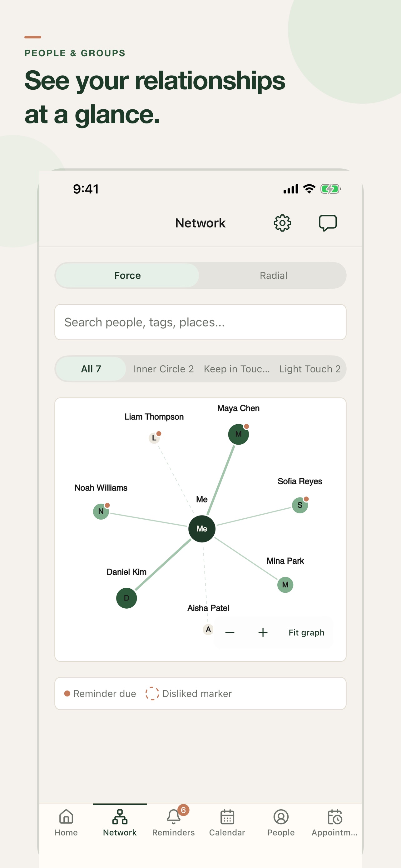This screenshot has width=401, height=868.
Task: Switch graph layout to Radial
Action: click(x=273, y=275)
